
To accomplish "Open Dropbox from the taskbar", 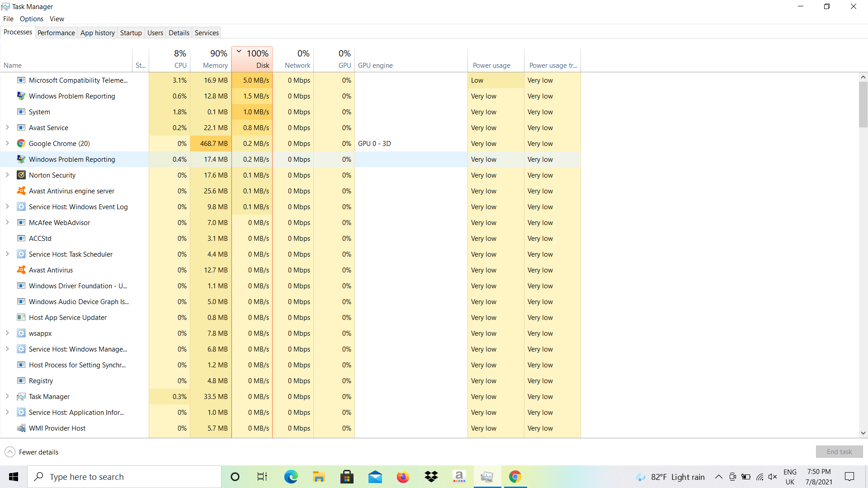I will point(431,477).
